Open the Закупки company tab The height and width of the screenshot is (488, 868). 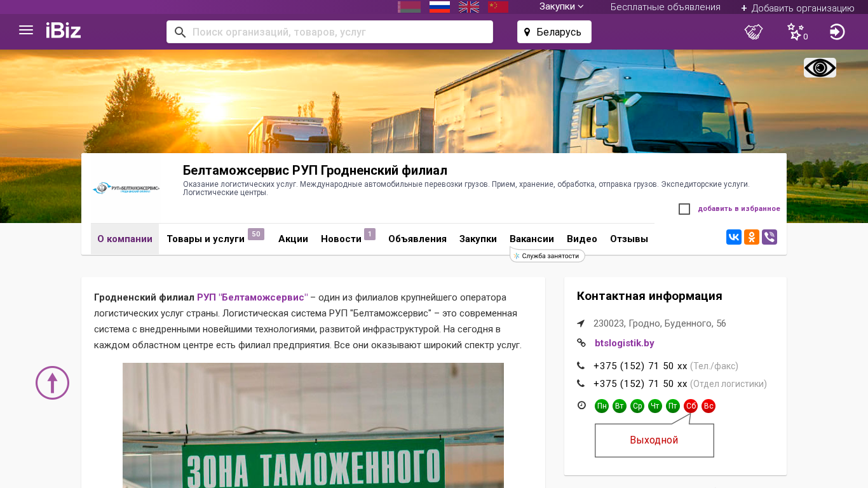(478, 239)
